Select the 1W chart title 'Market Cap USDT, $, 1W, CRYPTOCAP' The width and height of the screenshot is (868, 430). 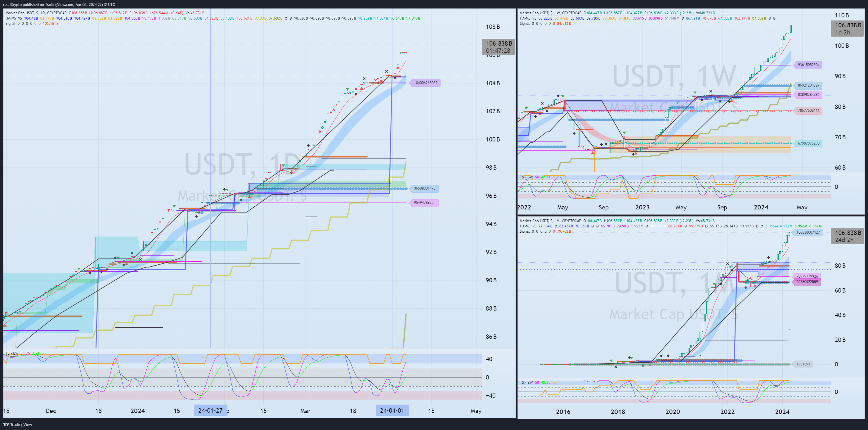click(x=550, y=13)
